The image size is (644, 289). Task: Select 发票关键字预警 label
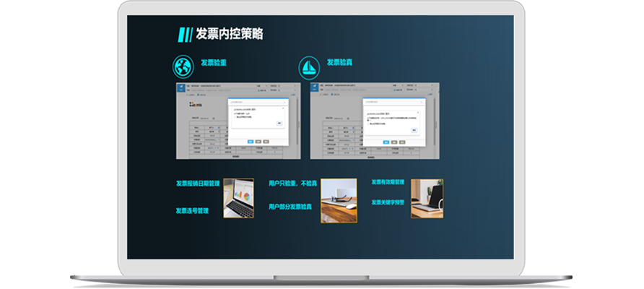click(x=388, y=202)
